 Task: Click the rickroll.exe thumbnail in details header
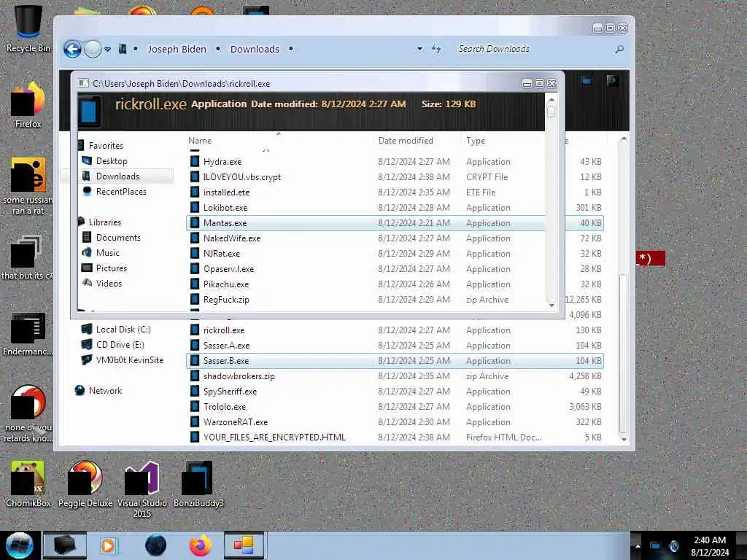click(x=90, y=112)
